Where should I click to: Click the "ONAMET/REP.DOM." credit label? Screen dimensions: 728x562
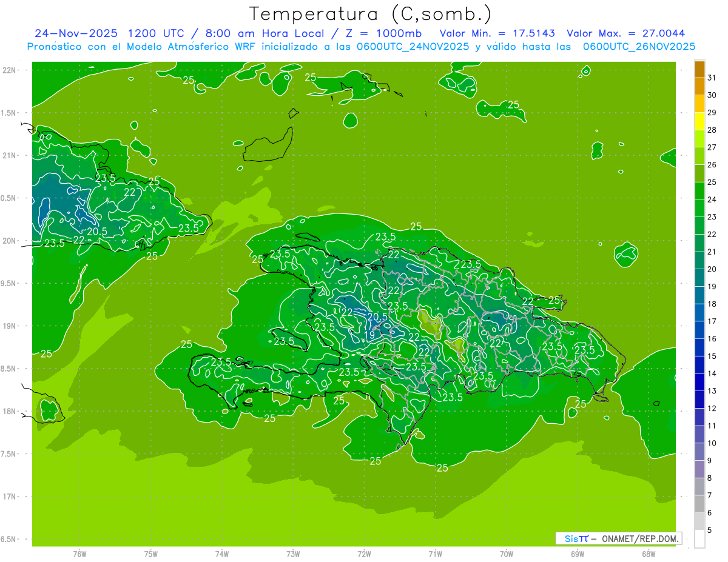[x=641, y=538]
